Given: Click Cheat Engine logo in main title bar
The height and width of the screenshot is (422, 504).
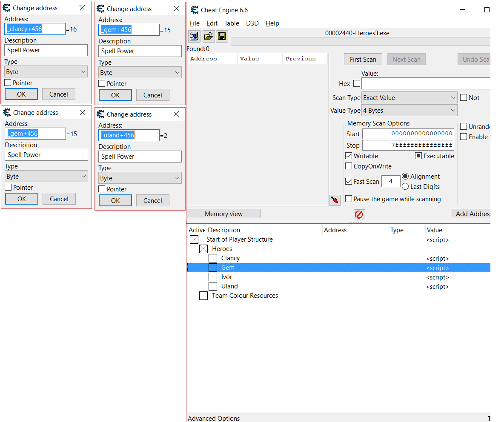Looking at the screenshot, I should (x=195, y=10).
